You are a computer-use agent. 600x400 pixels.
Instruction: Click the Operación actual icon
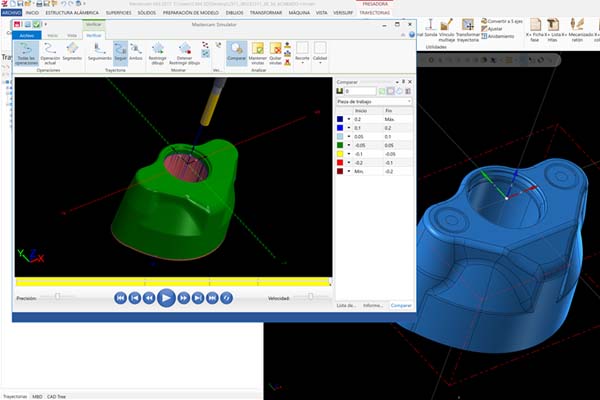pyautogui.click(x=50, y=51)
